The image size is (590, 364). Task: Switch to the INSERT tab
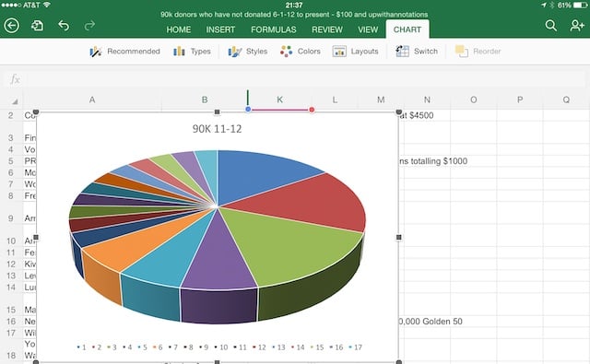220,29
